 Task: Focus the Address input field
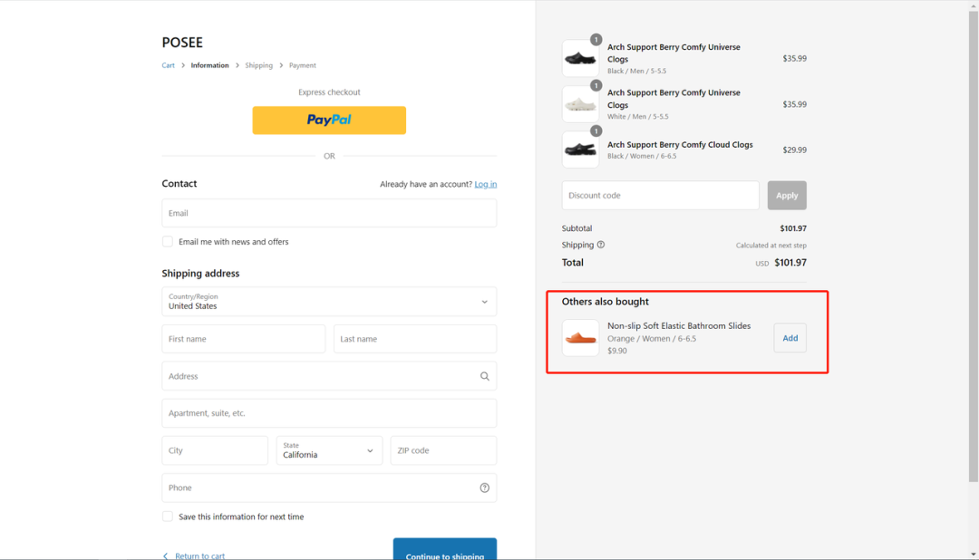pos(329,376)
